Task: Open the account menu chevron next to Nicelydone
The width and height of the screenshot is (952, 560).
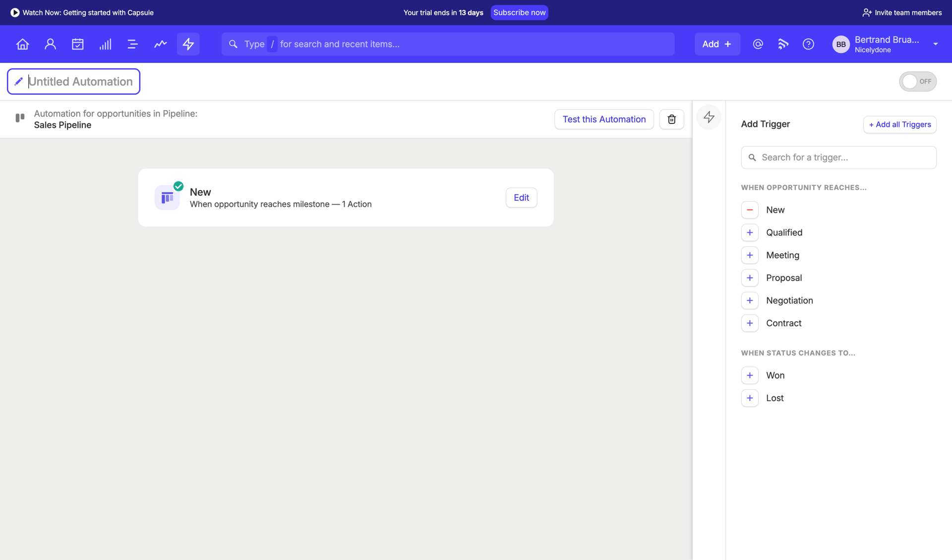Action: click(936, 44)
